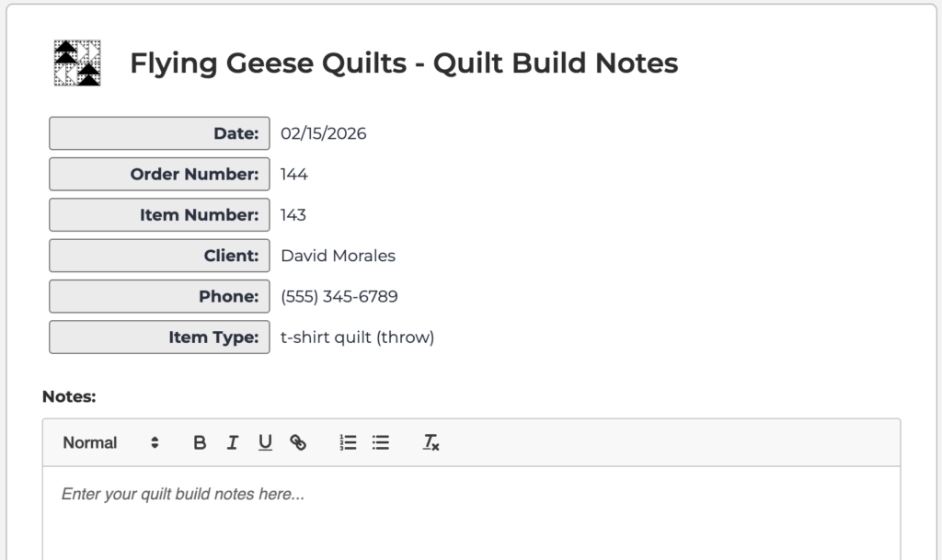
Task: Click the Client label box
Action: pyautogui.click(x=159, y=255)
